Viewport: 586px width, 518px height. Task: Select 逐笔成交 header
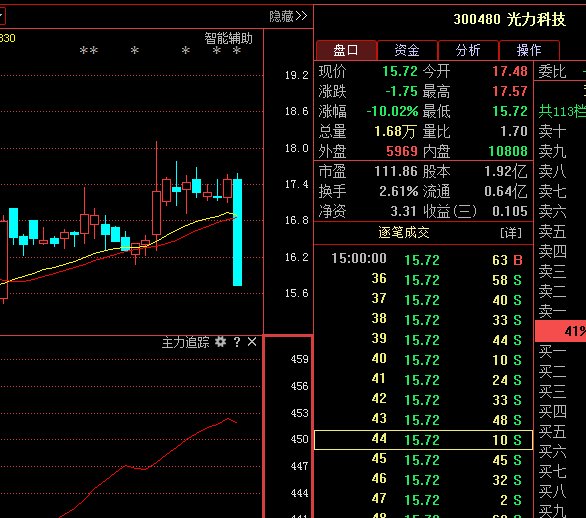404,232
